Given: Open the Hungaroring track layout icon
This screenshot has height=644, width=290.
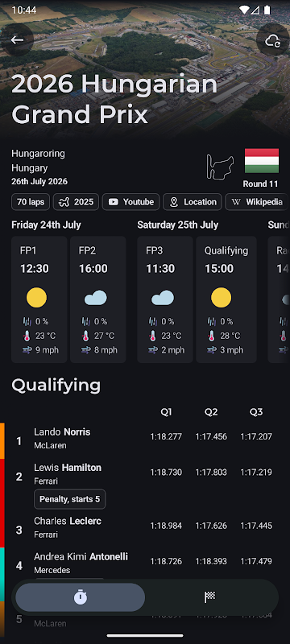Looking at the screenshot, I should coord(220,167).
